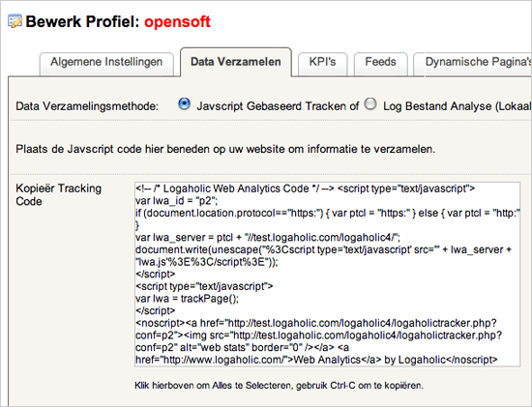Image resolution: width=532 pixels, height=407 pixels.
Task: Click the 'Klik hierboven om Alles te Selecteren' hint
Action: click(279, 386)
